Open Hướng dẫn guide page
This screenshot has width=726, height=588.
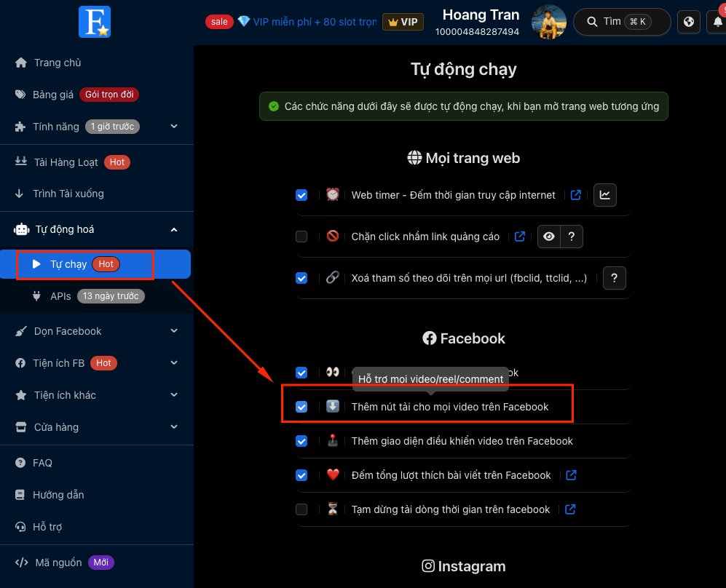click(x=96, y=495)
